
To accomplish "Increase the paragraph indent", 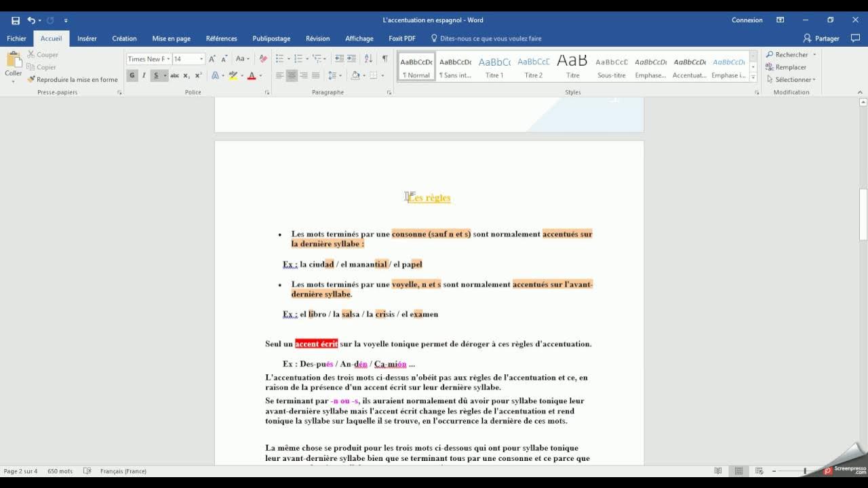I will click(x=351, y=59).
